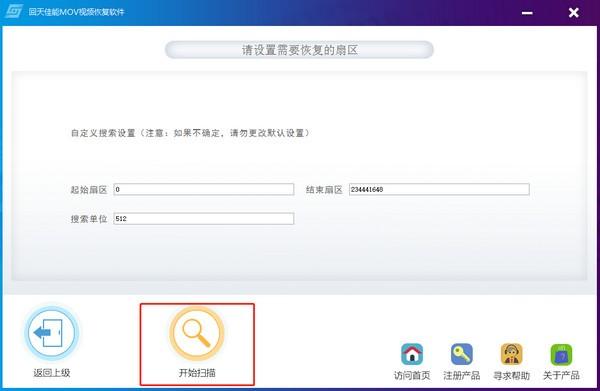Viewport: 600px width, 391px height.
Task: Click the app logo in the title bar
Action: [14, 11]
